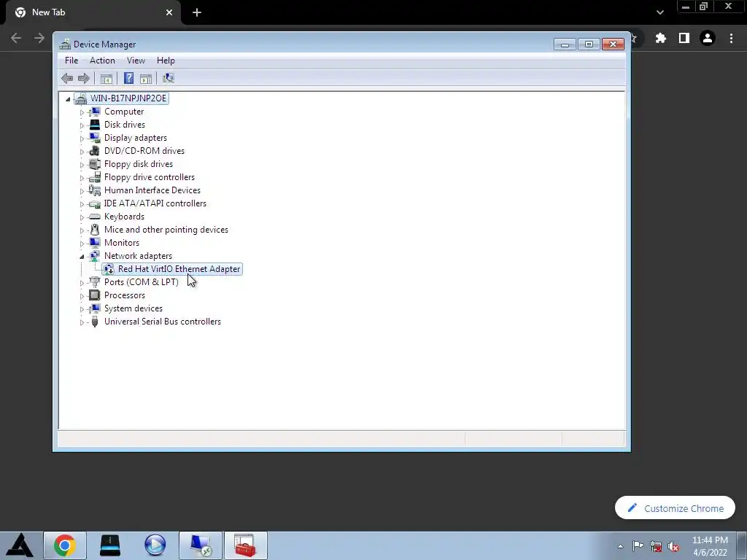Collapse the Network adapters category
The image size is (747, 560).
coord(82,257)
